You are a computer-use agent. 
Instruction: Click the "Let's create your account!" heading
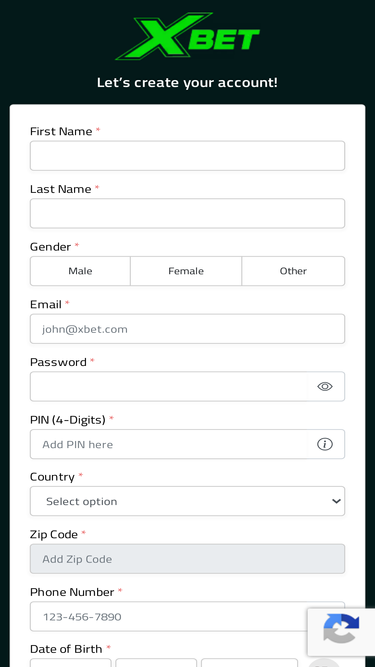(187, 83)
